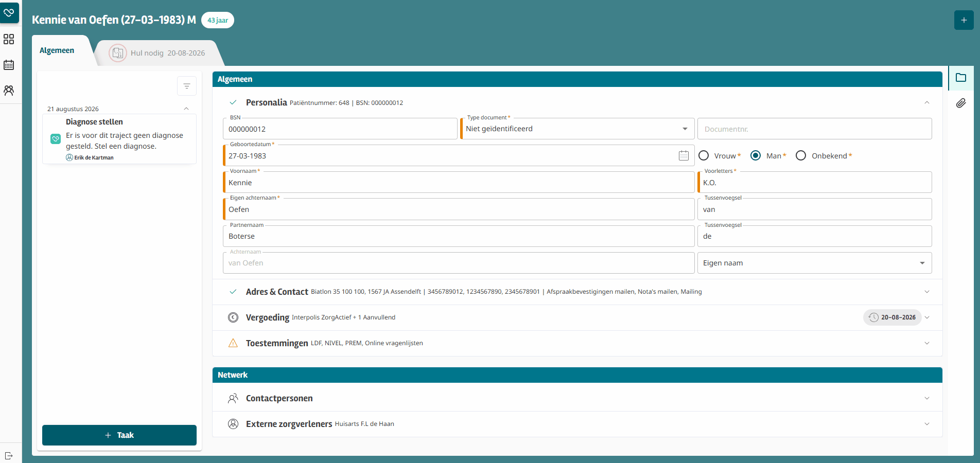This screenshot has width=980, height=463.
Task: Click the checkmark icon beside Personalia
Action: 233,102
